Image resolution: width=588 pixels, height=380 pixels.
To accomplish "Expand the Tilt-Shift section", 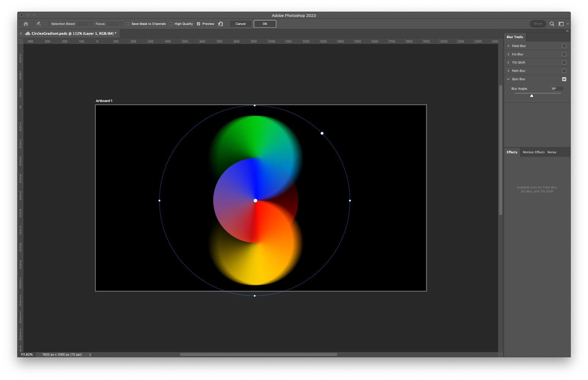I will (509, 62).
